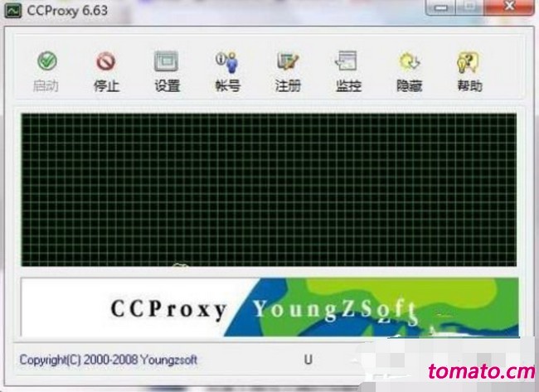Click the CCProxy YoungZSoft banner
This screenshot has width=539, height=392.
[x=269, y=307]
